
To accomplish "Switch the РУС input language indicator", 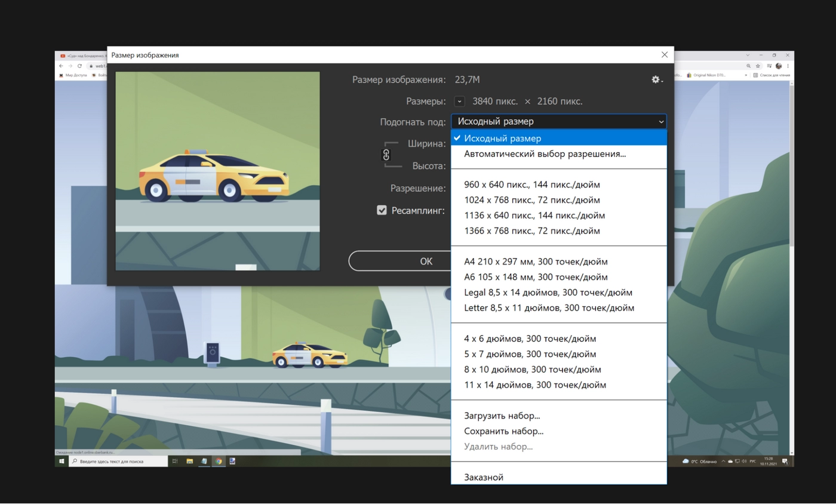I will (752, 462).
